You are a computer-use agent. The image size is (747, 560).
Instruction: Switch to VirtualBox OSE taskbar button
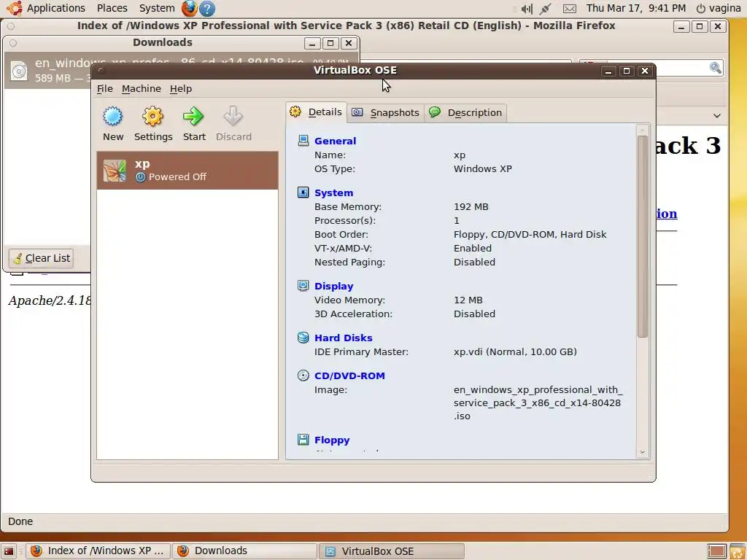pyautogui.click(x=391, y=551)
